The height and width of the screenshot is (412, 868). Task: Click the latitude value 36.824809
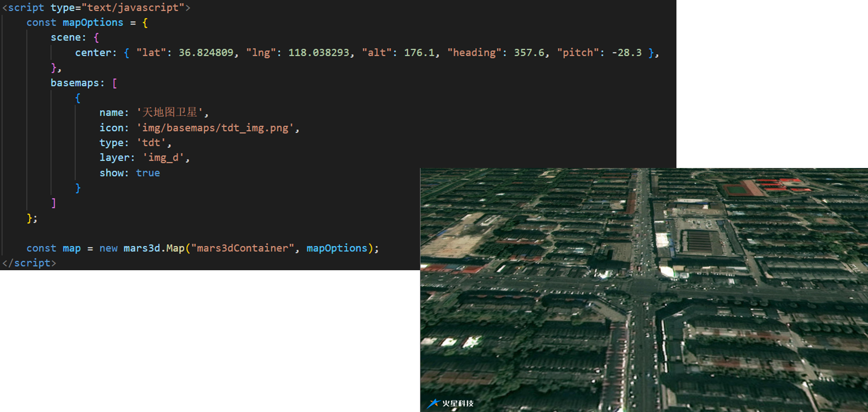(206, 53)
